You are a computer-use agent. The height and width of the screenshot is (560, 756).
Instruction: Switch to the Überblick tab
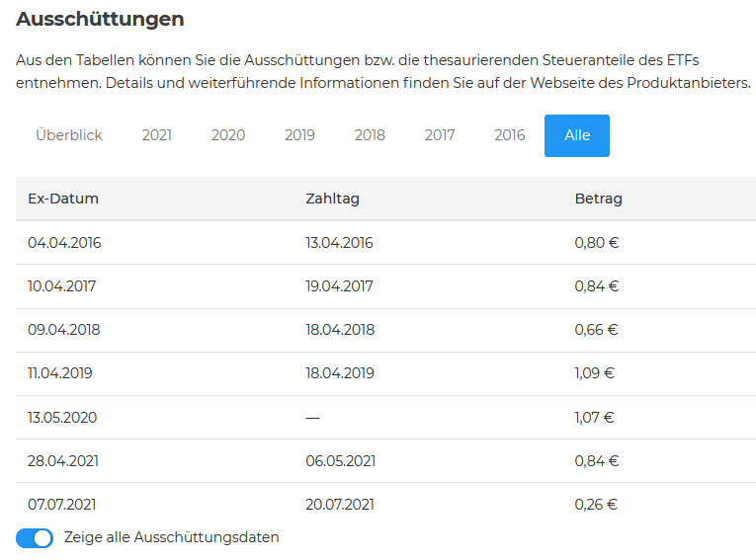point(69,135)
